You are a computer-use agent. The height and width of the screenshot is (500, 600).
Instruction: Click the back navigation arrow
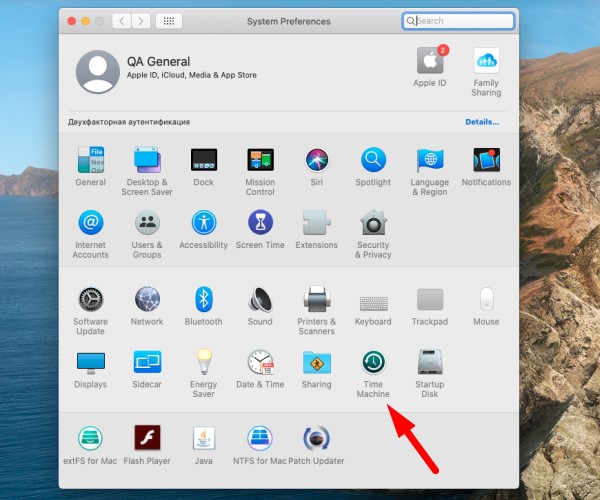[x=122, y=20]
